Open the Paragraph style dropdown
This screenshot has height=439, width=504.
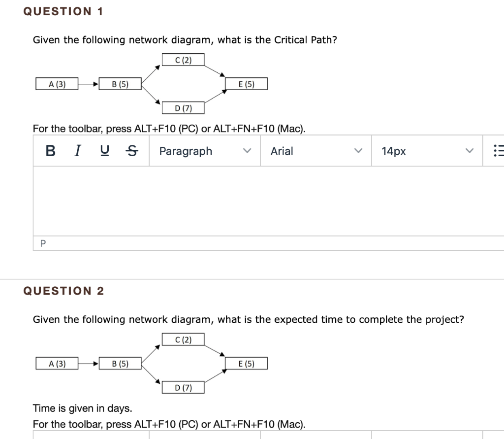186,151
